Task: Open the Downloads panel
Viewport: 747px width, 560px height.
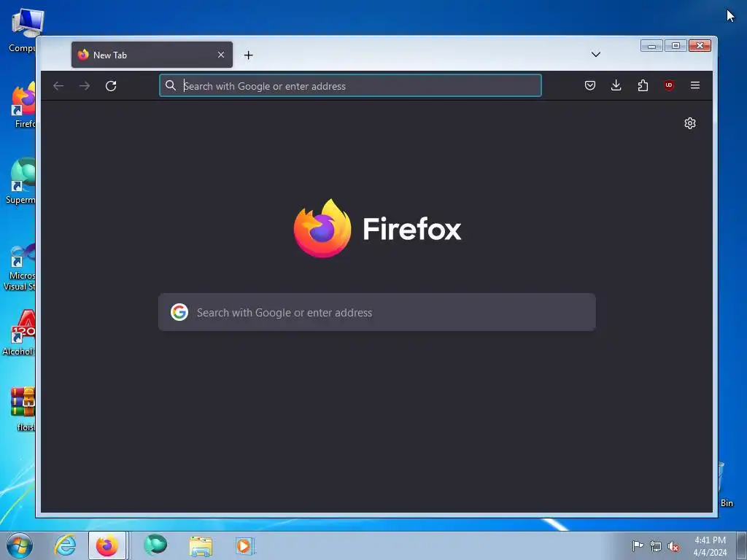Action: (x=616, y=85)
